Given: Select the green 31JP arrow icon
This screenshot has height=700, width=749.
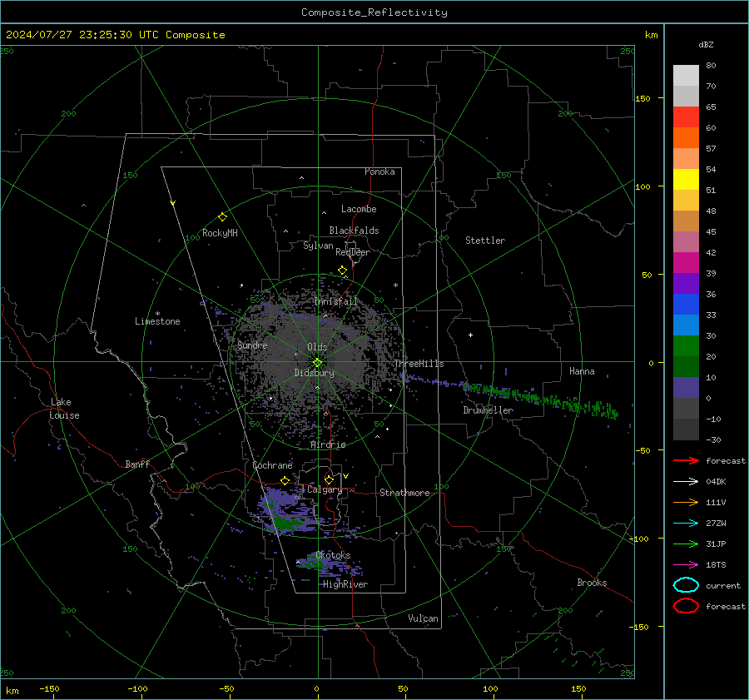Looking at the screenshot, I should click(x=686, y=544).
